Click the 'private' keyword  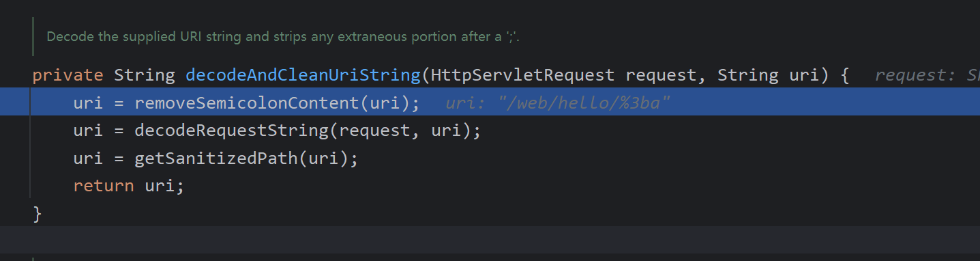68,75
